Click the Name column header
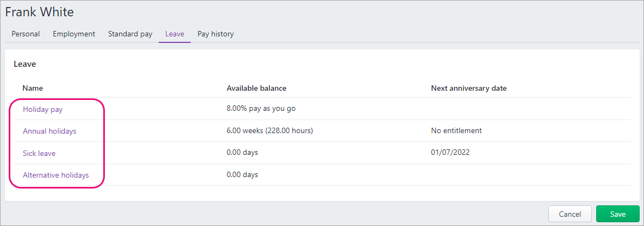The width and height of the screenshot is (644, 226). tap(33, 89)
